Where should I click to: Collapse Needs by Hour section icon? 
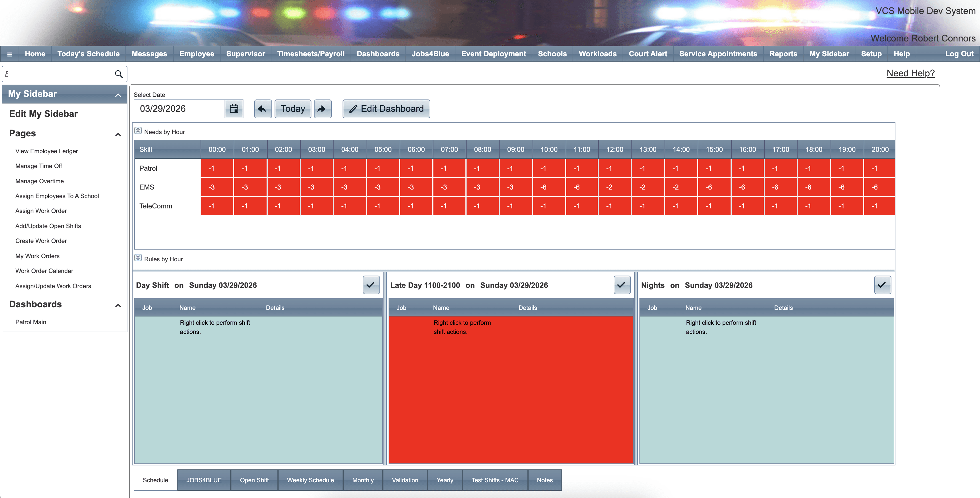tap(138, 131)
